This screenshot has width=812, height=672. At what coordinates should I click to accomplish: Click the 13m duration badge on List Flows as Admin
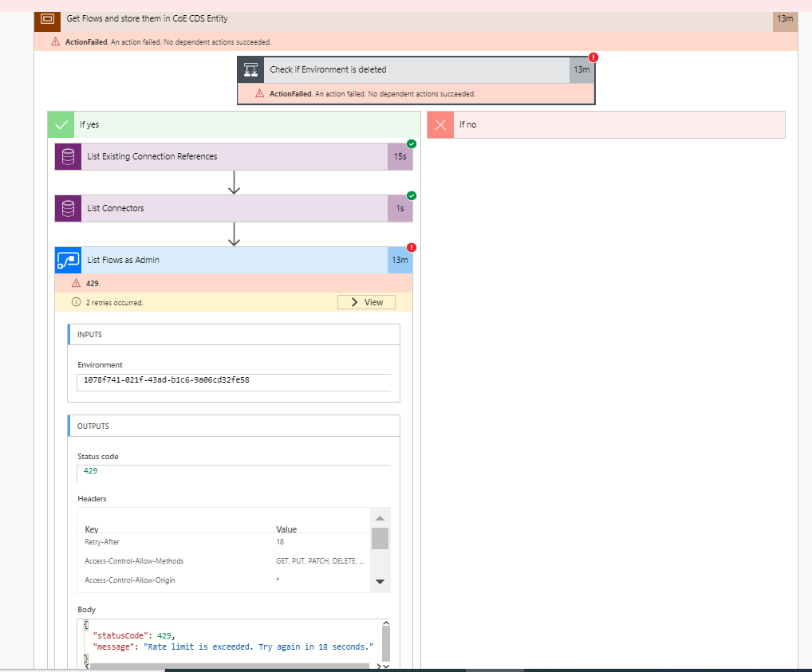400,260
